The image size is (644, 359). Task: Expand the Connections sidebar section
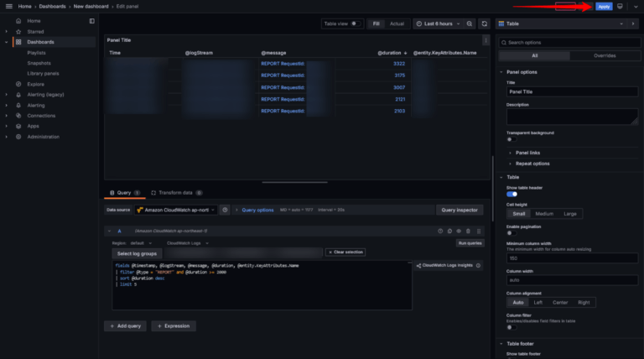coord(6,116)
